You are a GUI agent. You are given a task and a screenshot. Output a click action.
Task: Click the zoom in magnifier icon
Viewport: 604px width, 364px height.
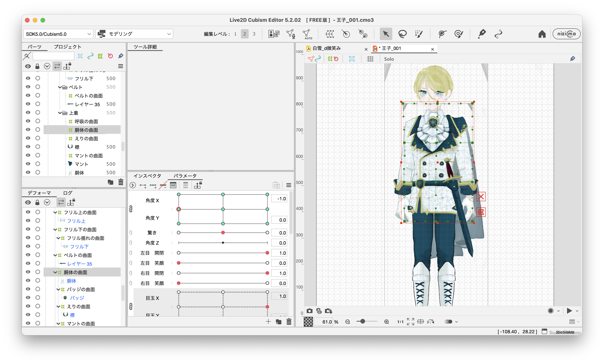tap(386, 322)
